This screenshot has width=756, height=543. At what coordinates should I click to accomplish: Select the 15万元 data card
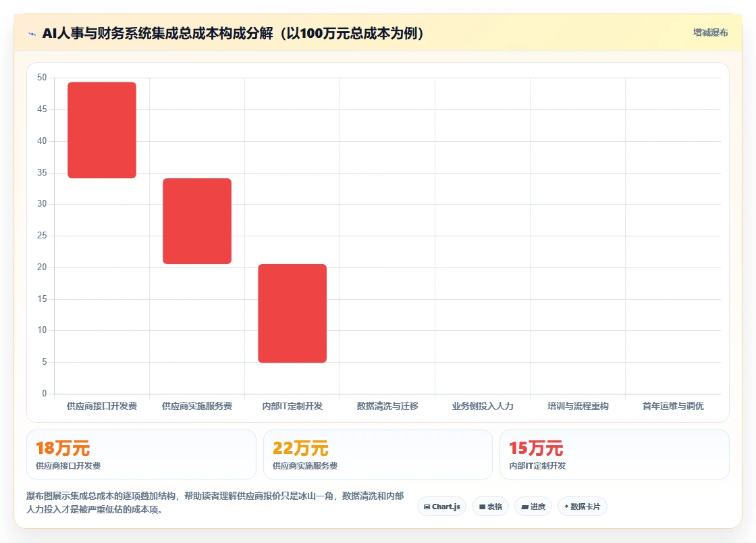click(614, 455)
